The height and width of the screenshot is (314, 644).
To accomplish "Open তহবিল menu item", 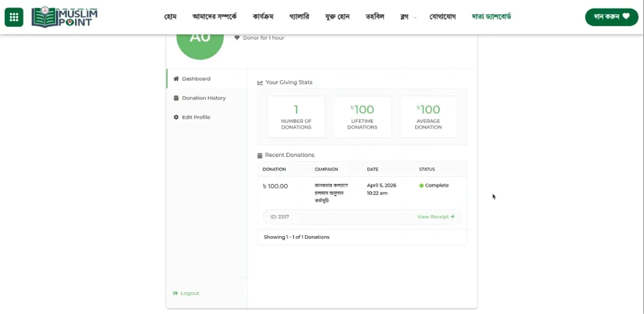I will coord(375,17).
